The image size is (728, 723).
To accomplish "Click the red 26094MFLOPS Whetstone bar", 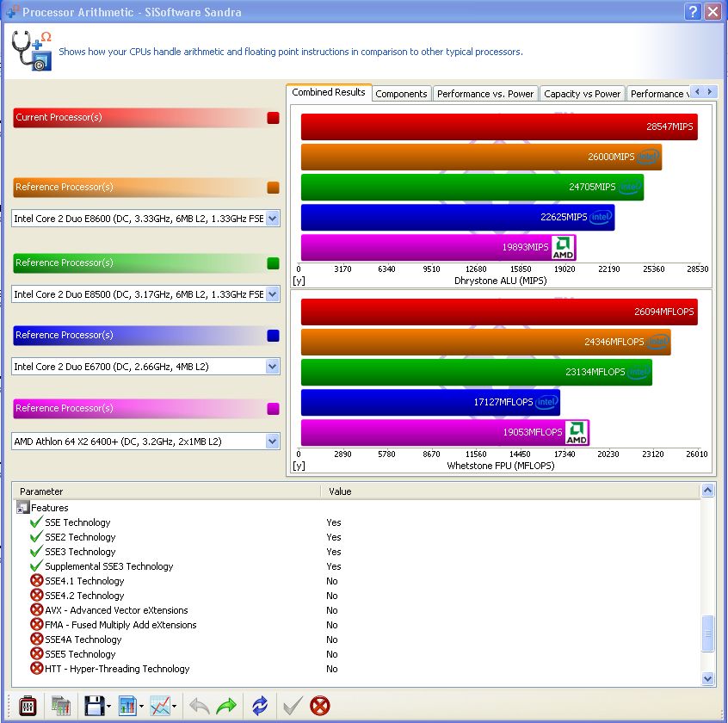I will click(499, 312).
